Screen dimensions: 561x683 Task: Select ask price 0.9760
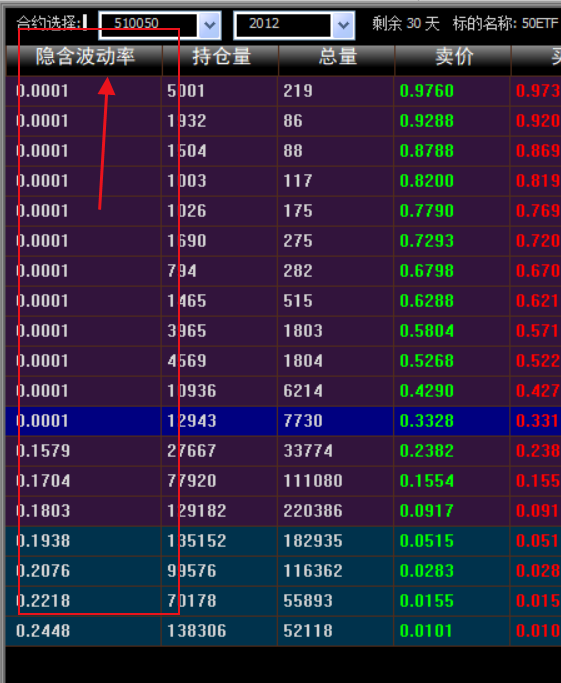pyautogui.click(x=427, y=91)
